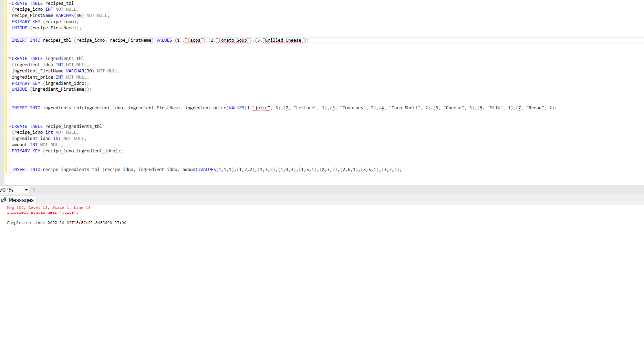Click "INSERT INTO recipe_ingredients_tbl" statement start

coord(55,170)
